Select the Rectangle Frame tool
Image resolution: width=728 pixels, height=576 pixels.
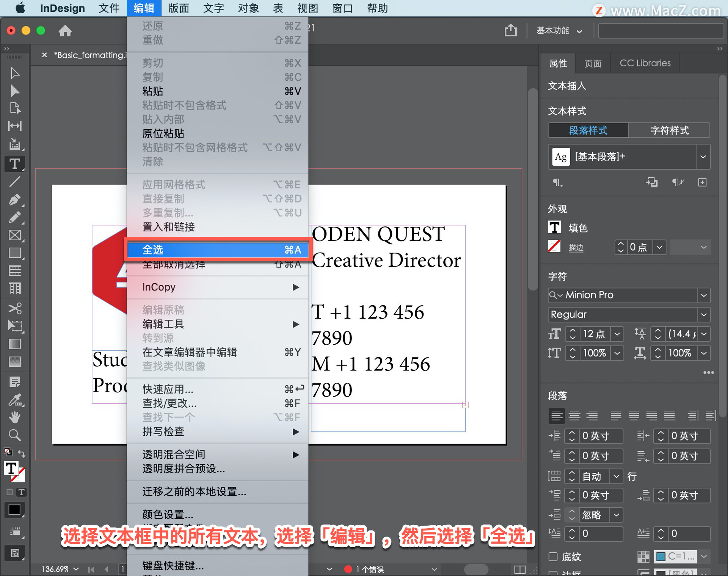click(15, 235)
